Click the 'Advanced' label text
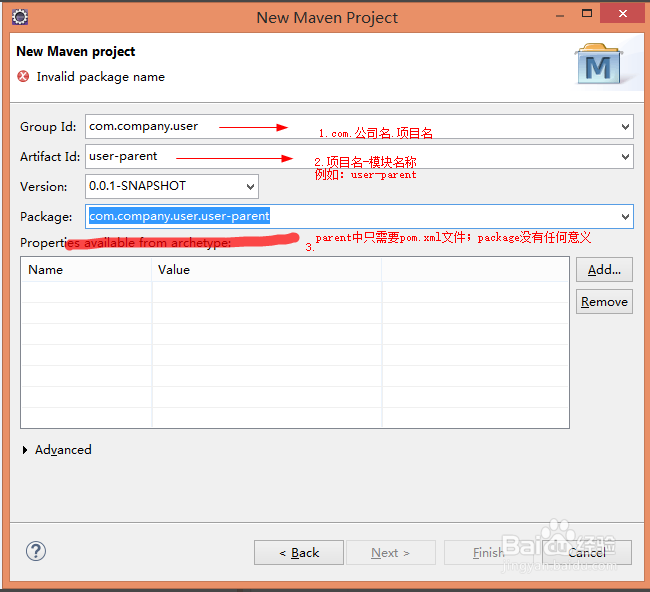This screenshot has width=650, height=592. click(63, 450)
